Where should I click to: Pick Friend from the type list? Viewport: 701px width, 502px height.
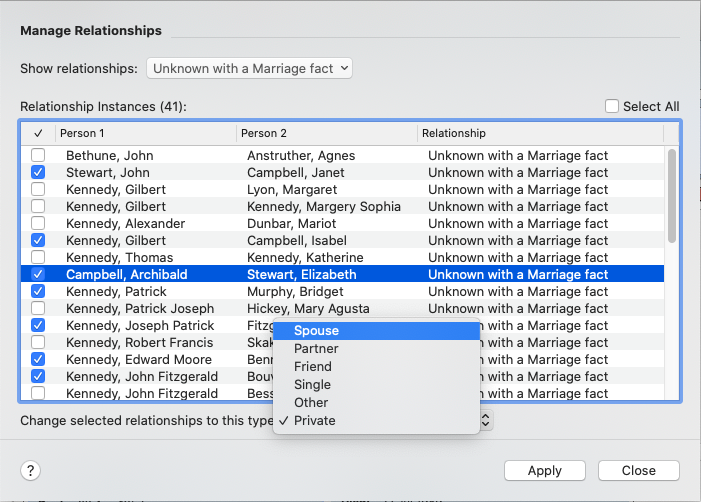(x=312, y=367)
